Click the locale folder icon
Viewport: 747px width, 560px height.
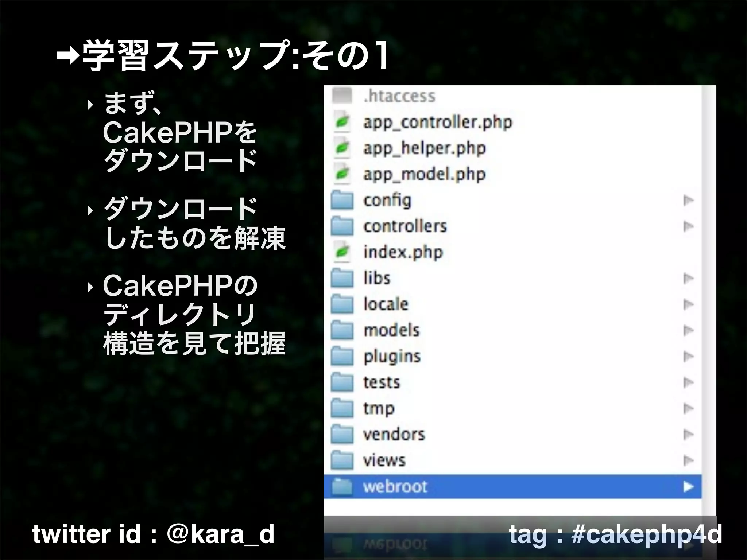(342, 304)
